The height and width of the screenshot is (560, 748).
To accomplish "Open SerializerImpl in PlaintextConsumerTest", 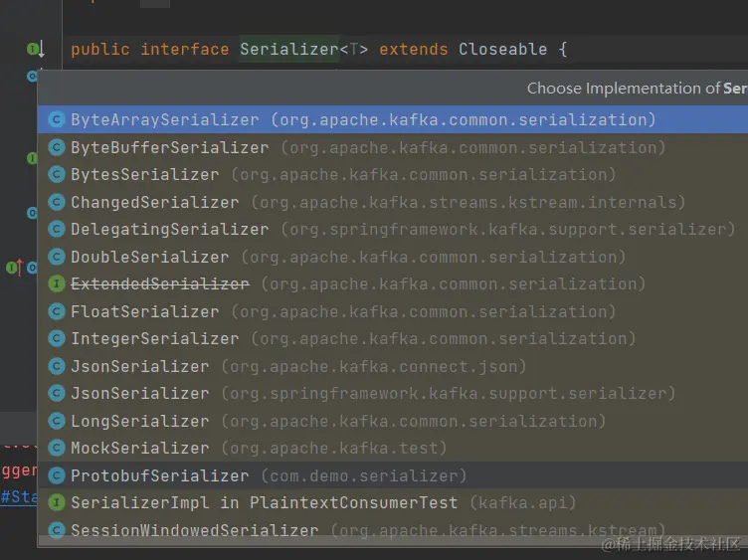I will (393, 502).
